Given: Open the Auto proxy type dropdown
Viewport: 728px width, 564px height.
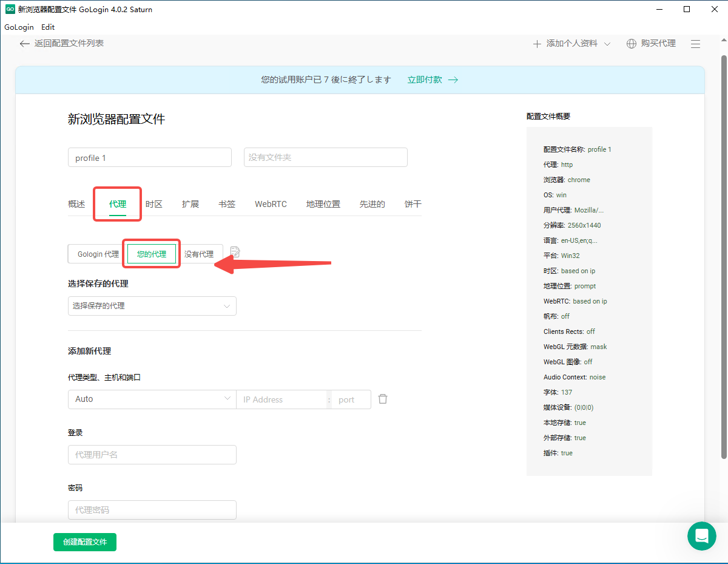Looking at the screenshot, I should (152, 399).
